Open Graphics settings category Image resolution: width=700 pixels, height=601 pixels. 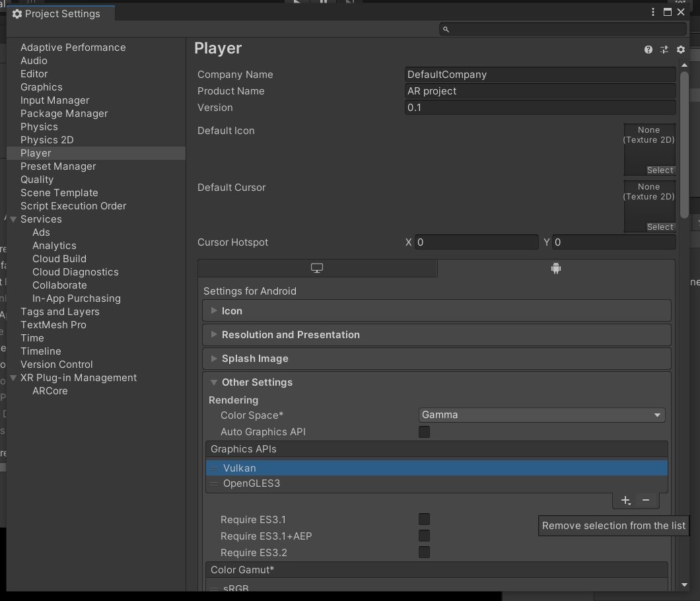(42, 87)
